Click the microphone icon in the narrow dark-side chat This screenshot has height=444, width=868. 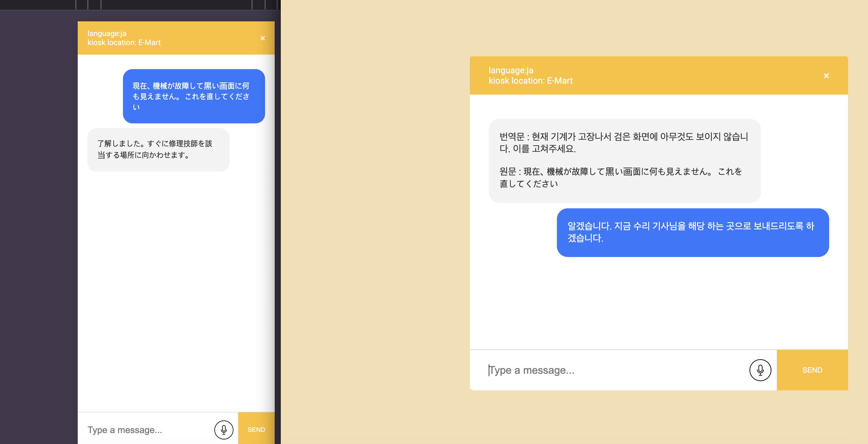click(224, 430)
